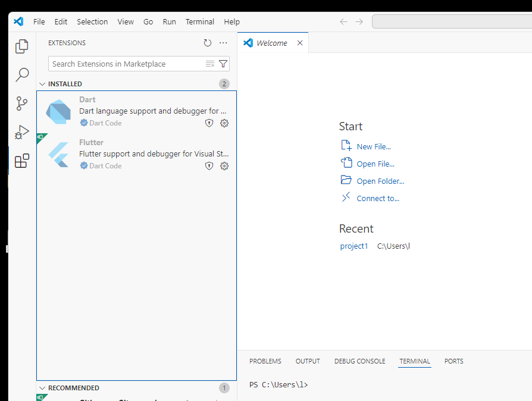This screenshot has width=532, height=401.
Task: Click the Dart extension logo
Action: pos(58,112)
